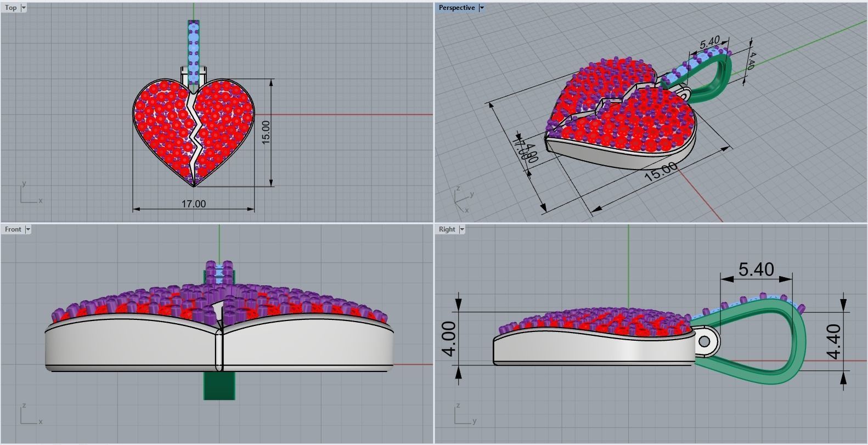Open the Perspective viewport menu arrow

pos(482,8)
